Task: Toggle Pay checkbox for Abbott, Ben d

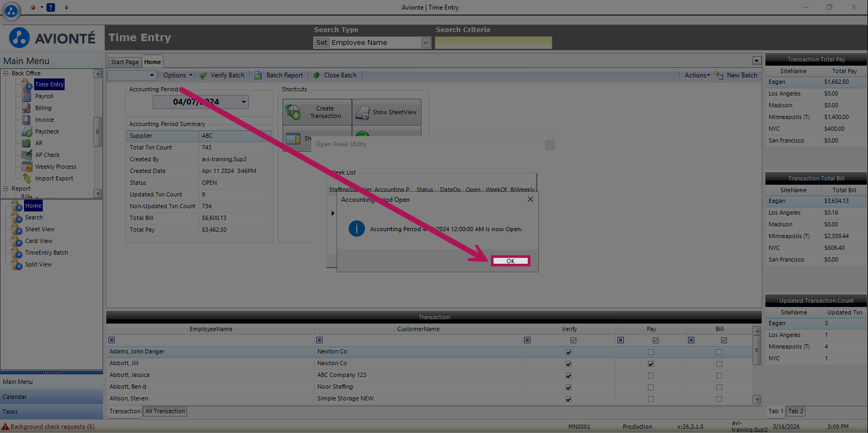Action: (651, 387)
